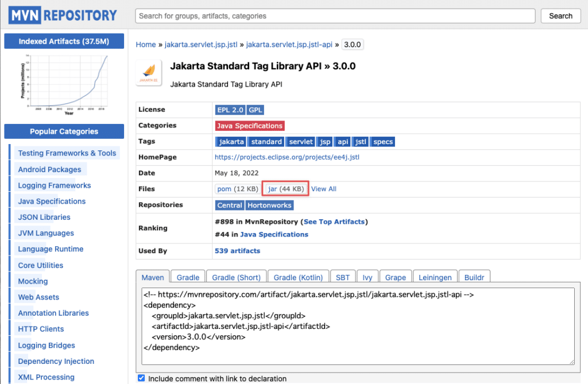This screenshot has width=588, height=384.
Task: Open the Gradle (Kotlin) tab
Action: [x=298, y=277]
